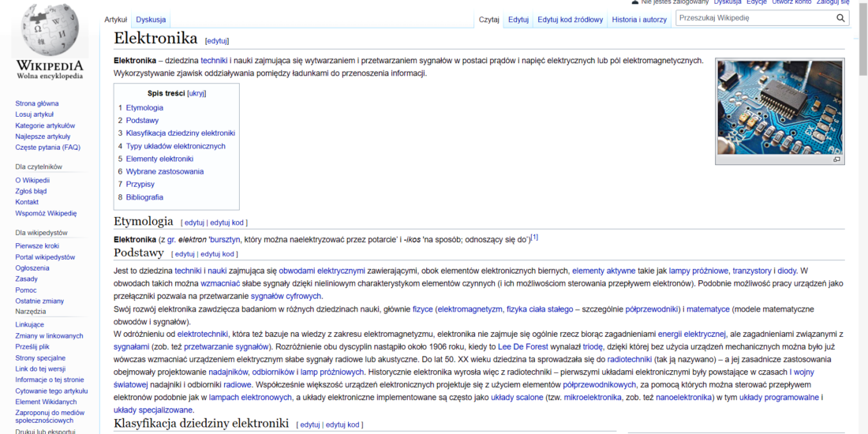868x434 pixels.
Task: Open Link do tej wersji
Action: point(40,369)
